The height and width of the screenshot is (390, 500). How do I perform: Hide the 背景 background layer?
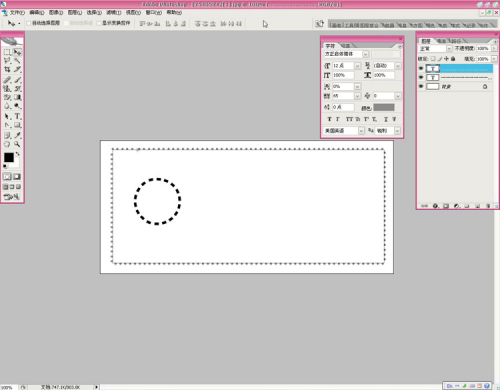coord(421,86)
